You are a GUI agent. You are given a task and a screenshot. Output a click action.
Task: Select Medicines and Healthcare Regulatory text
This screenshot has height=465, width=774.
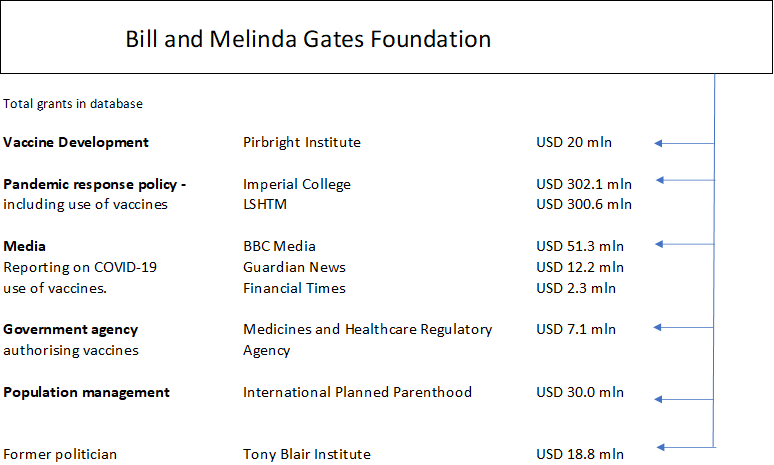coord(367,329)
